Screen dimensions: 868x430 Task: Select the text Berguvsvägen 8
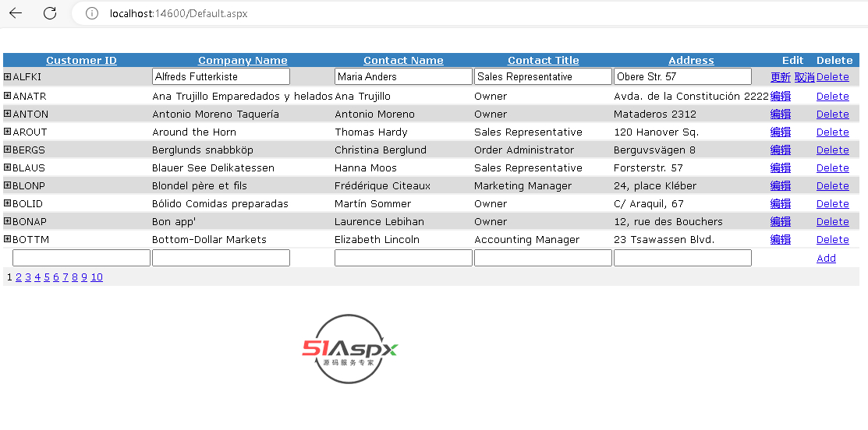pyautogui.click(x=655, y=150)
